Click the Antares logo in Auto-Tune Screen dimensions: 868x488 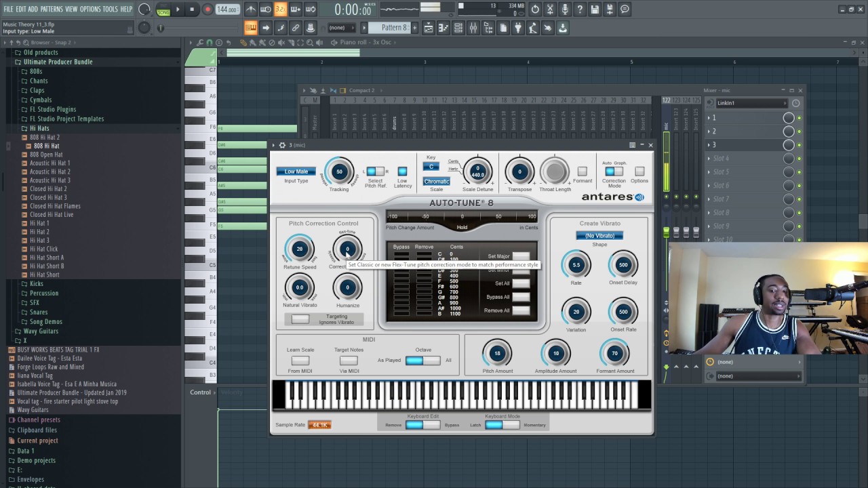point(613,197)
